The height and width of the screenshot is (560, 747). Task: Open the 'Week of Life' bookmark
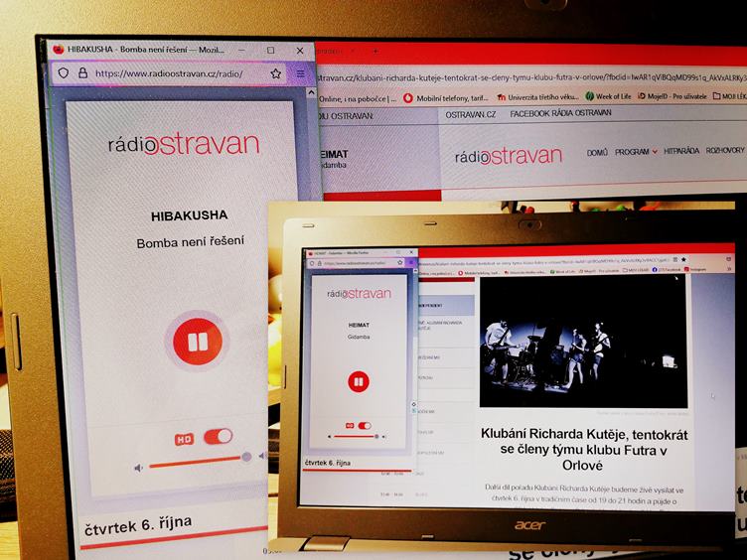tap(608, 96)
